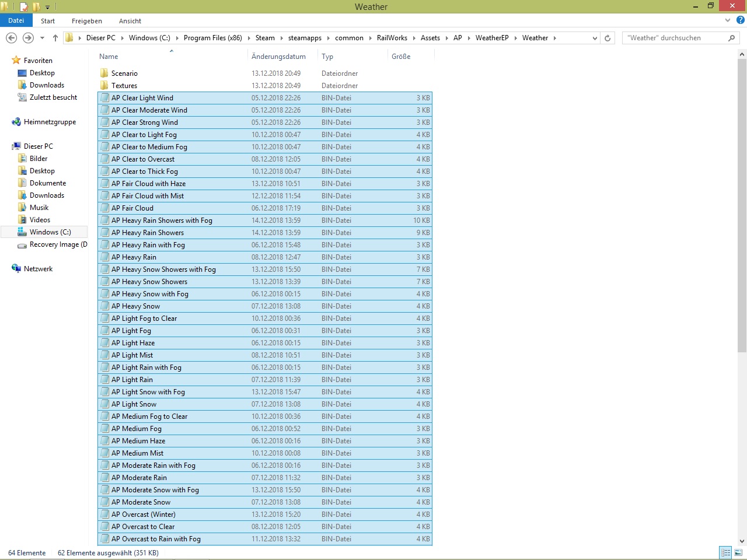Expand subfolders after RailWorks in path
The height and width of the screenshot is (560, 747).
[x=414, y=38]
